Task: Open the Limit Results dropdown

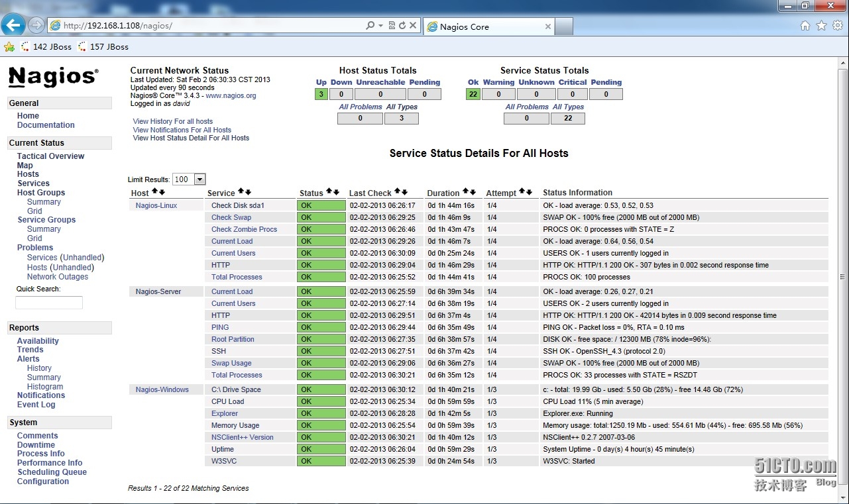Action: pyautogui.click(x=189, y=179)
